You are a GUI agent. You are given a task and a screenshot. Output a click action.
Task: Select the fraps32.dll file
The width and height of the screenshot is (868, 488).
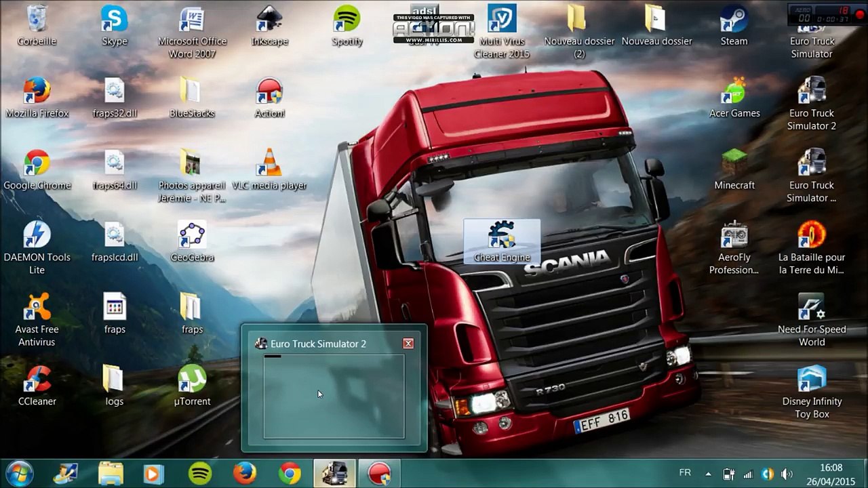click(114, 98)
